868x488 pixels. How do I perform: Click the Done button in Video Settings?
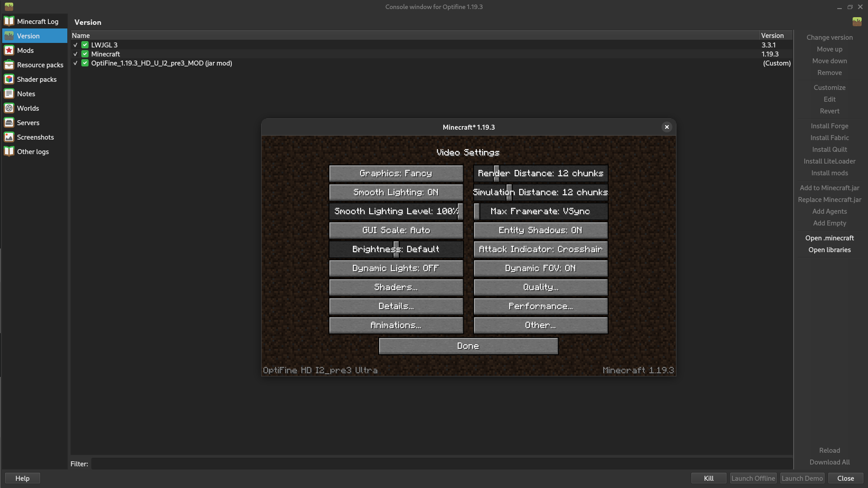point(468,346)
